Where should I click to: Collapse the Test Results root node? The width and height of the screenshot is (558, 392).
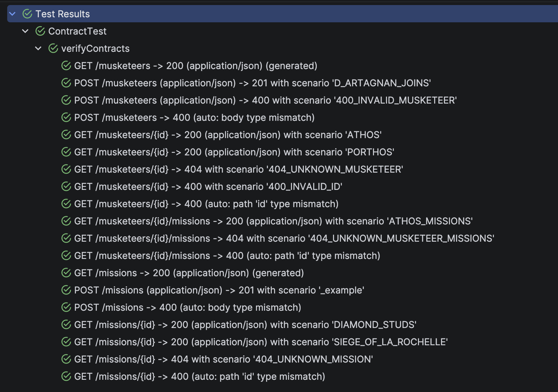coord(13,14)
